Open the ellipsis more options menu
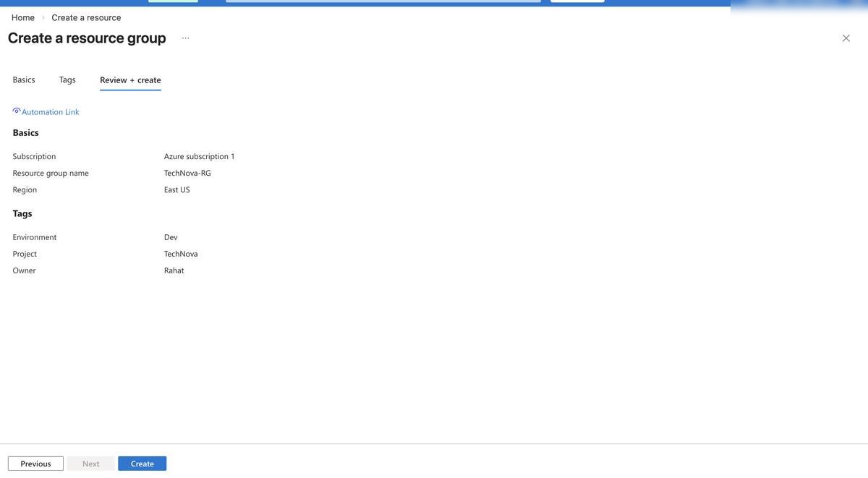This screenshot has width=868, height=478. point(186,38)
